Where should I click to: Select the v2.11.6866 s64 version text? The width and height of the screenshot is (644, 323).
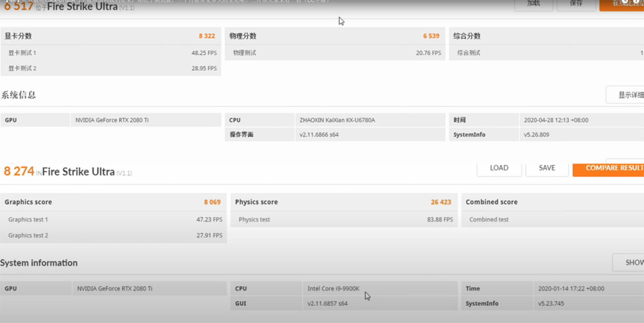(319, 134)
